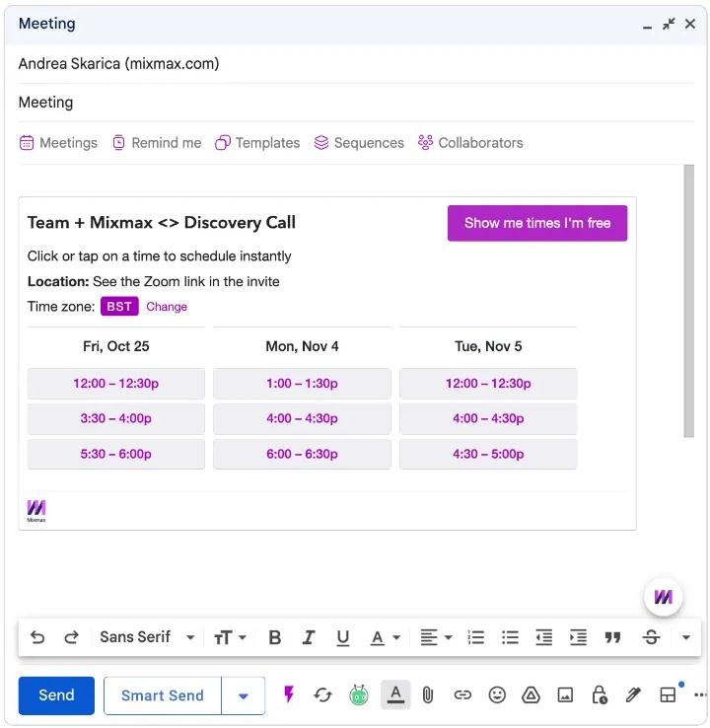
Task: Toggle italic formatting
Action: [309, 637]
